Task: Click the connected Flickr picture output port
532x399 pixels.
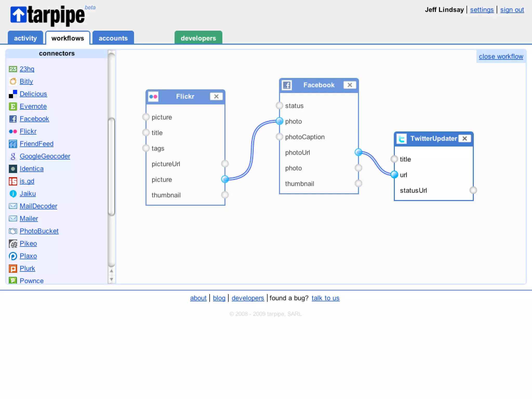Action: (x=225, y=179)
